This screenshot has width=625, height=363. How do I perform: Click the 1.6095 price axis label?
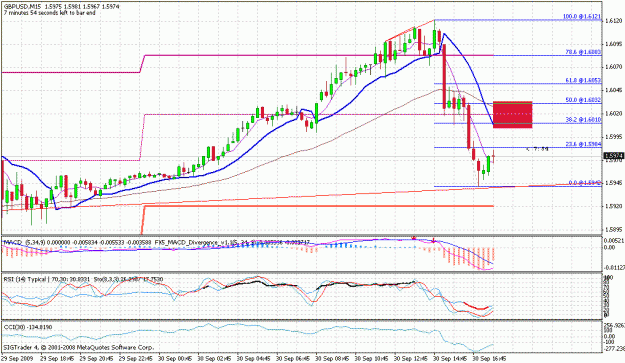point(614,44)
